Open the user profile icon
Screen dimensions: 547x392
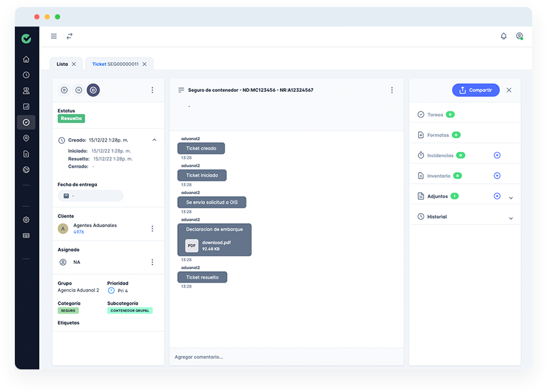[x=519, y=36]
